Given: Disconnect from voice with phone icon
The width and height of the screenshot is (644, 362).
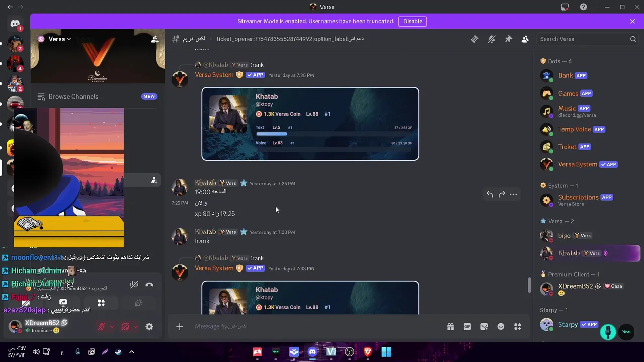Looking at the screenshot, I should pyautogui.click(x=149, y=284).
